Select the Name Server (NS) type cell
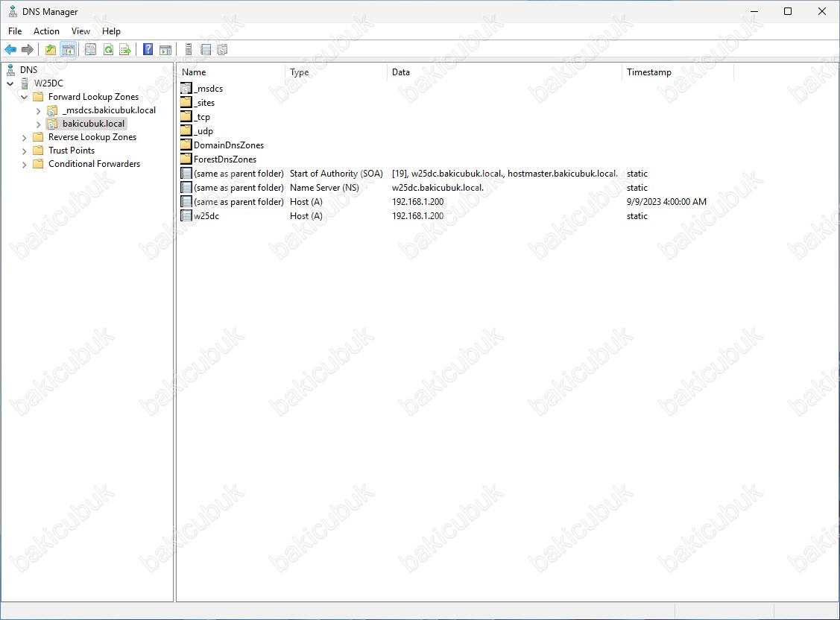 tap(324, 187)
